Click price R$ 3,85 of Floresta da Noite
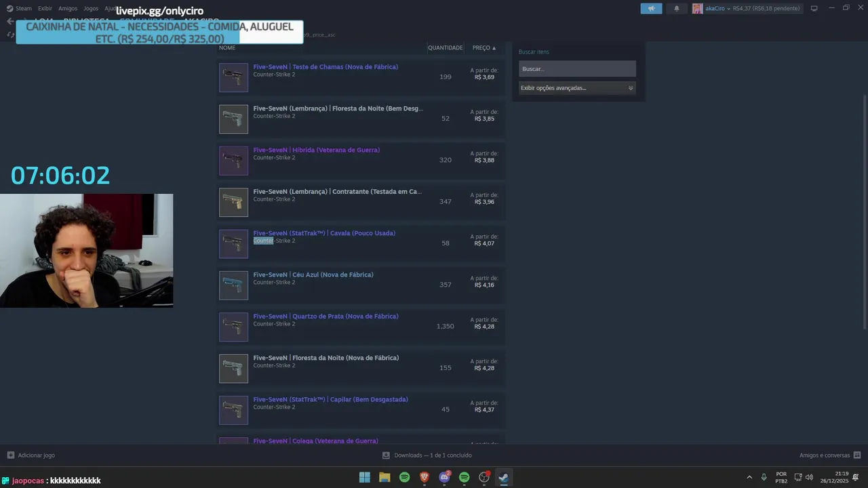Viewport: 868px width, 488px height. (484, 119)
